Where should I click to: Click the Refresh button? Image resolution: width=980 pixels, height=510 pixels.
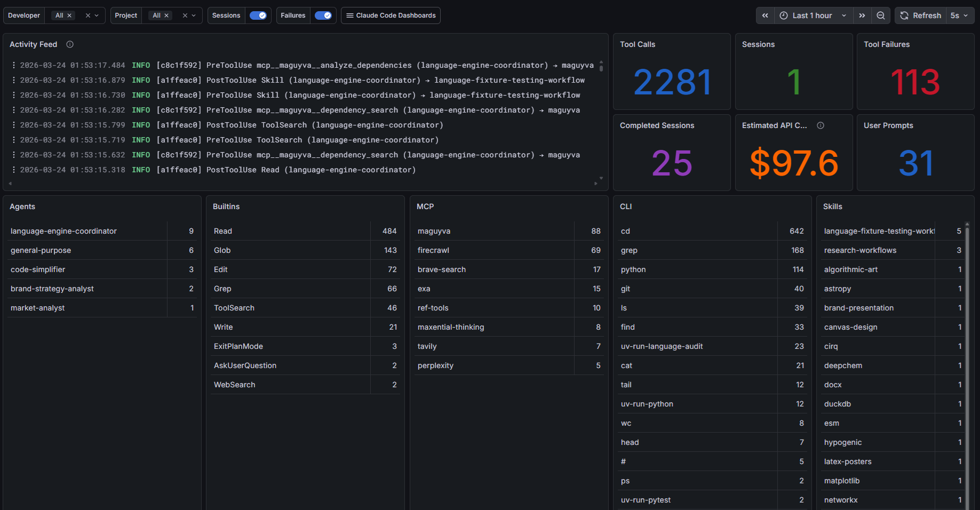[921, 15]
